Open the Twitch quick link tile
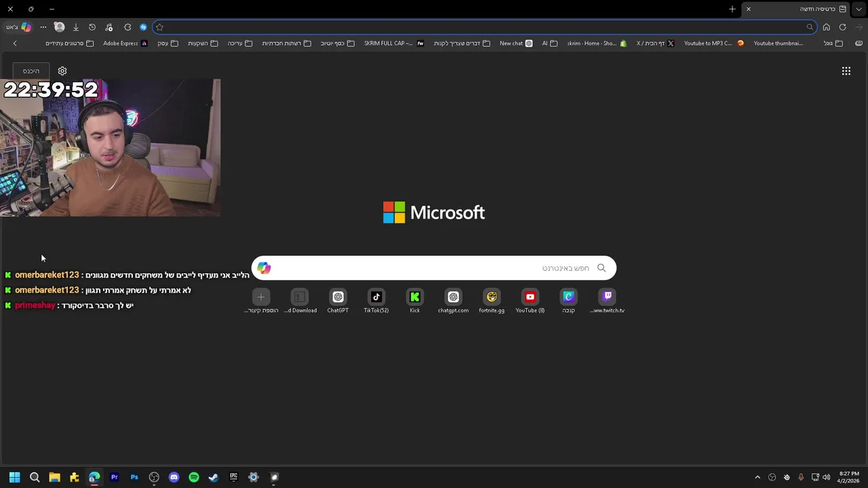Image resolution: width=868 pixels, height=488 pixels. 608,301
